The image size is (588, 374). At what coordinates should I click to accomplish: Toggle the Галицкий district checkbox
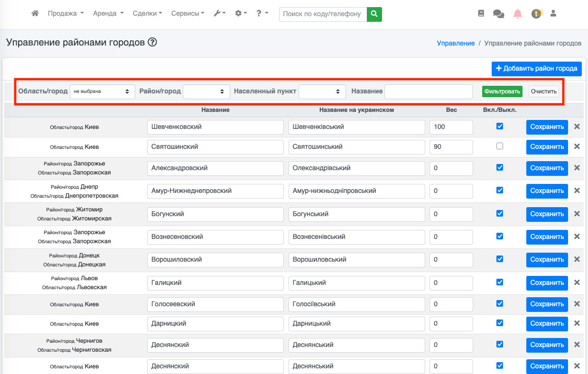[499, 282]
